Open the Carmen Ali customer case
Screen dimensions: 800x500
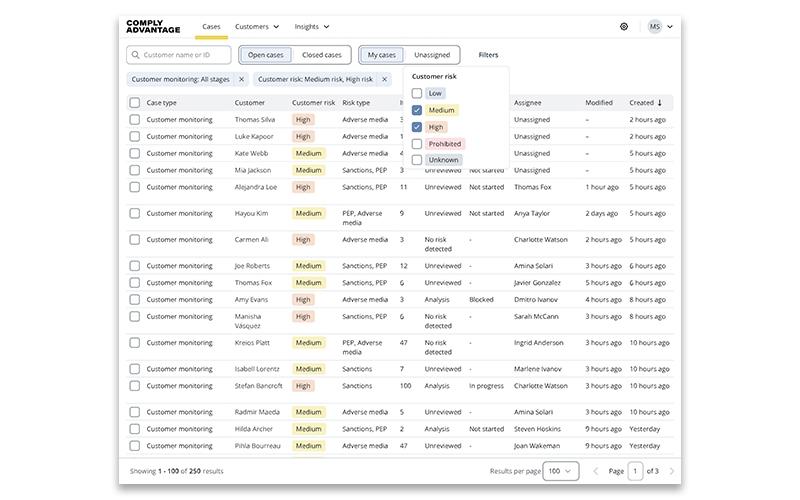pyautogui.click(x=251, y=239)
